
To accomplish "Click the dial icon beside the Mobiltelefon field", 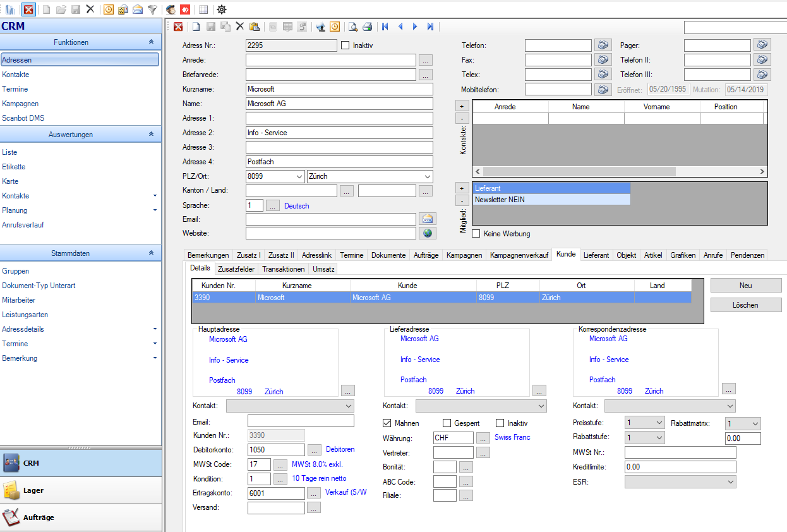I will (603, 90).
